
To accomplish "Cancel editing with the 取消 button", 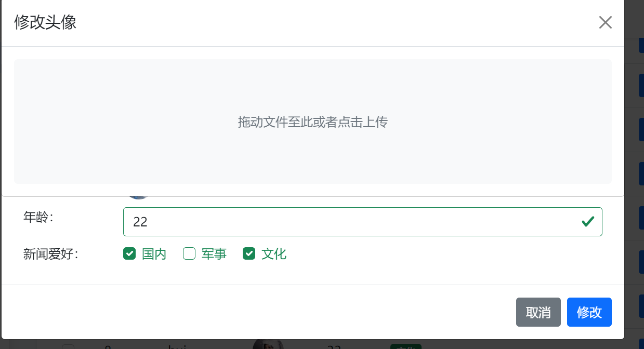I will (x=538, y=312).
